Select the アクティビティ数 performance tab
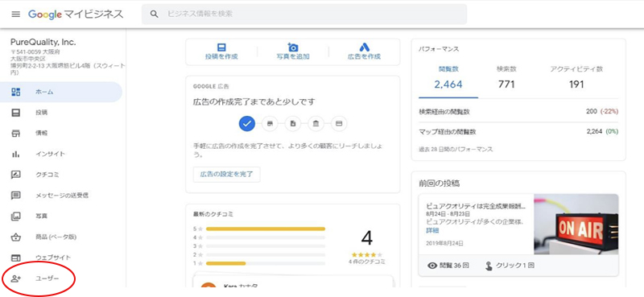 576,78
